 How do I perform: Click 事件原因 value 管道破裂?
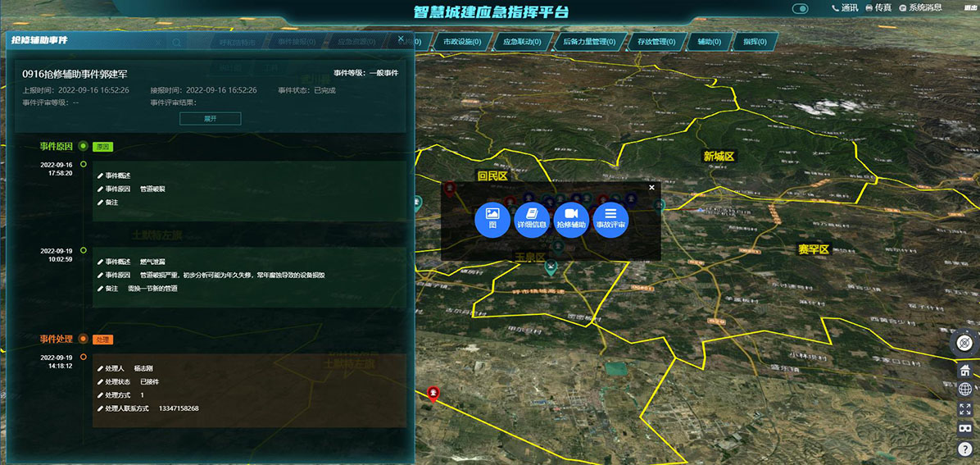point(152,189)
